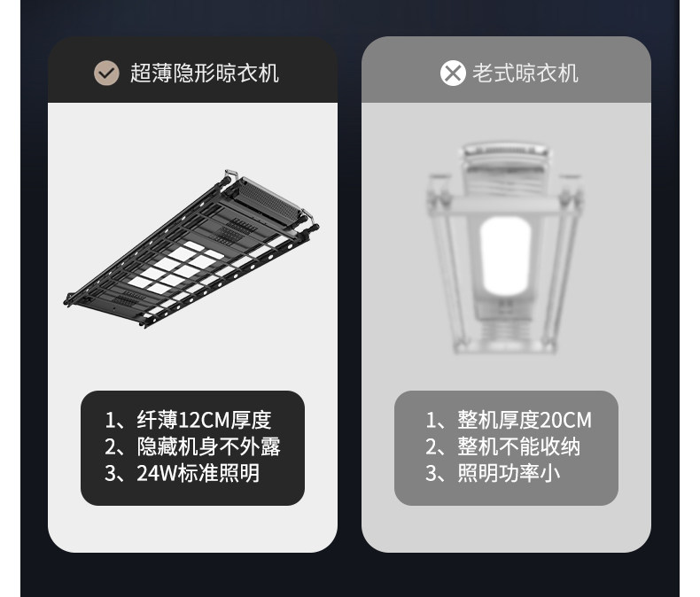
Task: Click the gray drawbacks list box
Action: click(506, 448)
